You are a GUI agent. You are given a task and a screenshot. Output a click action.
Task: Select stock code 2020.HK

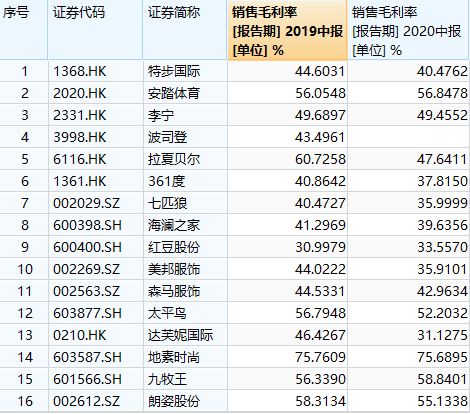[80, 93]
